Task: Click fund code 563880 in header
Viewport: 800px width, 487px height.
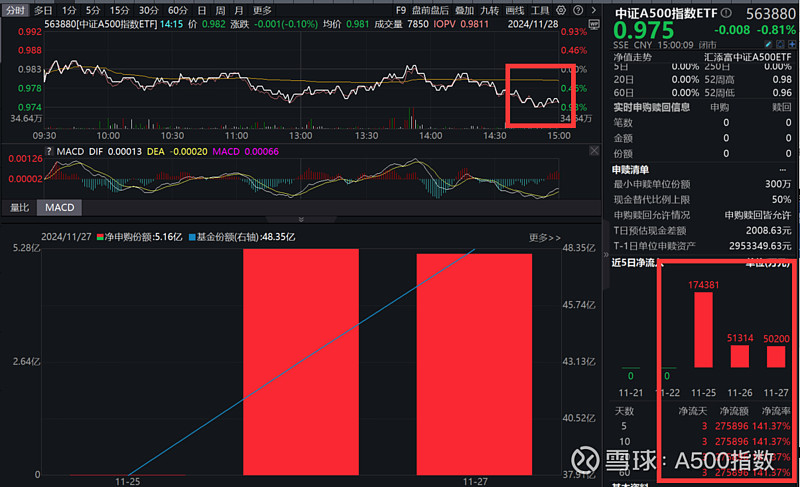Action: [770, 14]
